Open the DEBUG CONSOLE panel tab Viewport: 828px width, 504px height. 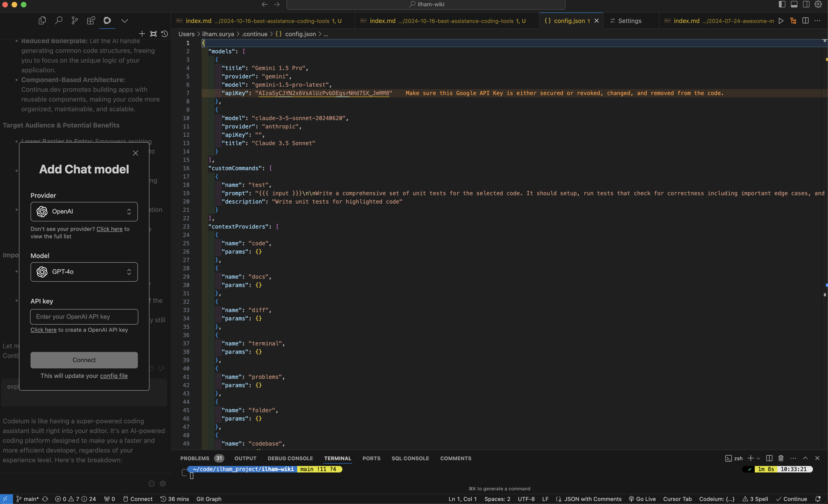[290, 459]
